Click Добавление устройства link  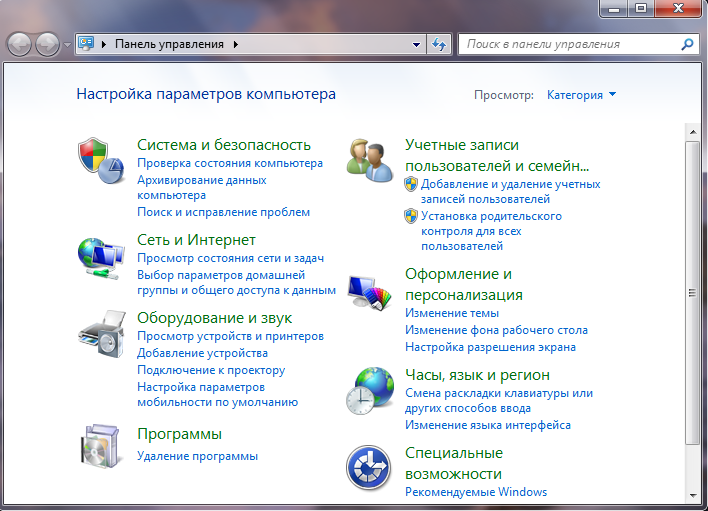[202, 353]
